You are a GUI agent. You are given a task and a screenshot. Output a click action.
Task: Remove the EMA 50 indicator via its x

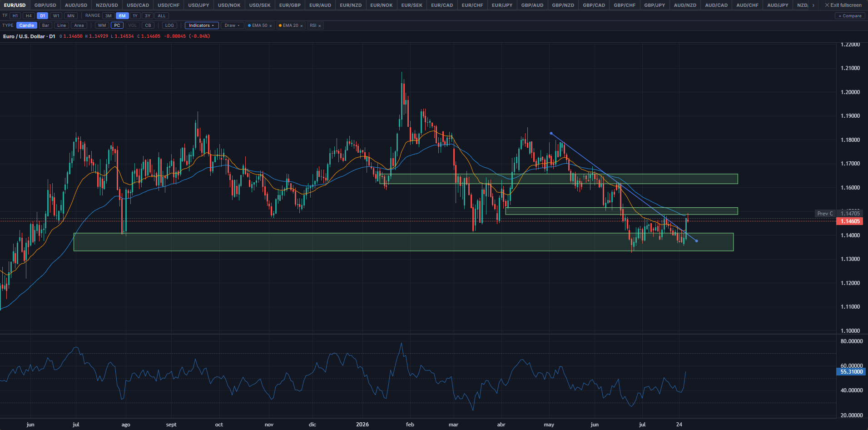(x=271, y=26)
